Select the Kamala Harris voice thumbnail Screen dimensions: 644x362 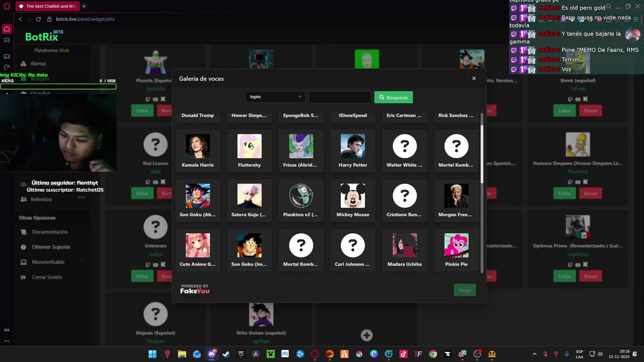coord(198,146)
